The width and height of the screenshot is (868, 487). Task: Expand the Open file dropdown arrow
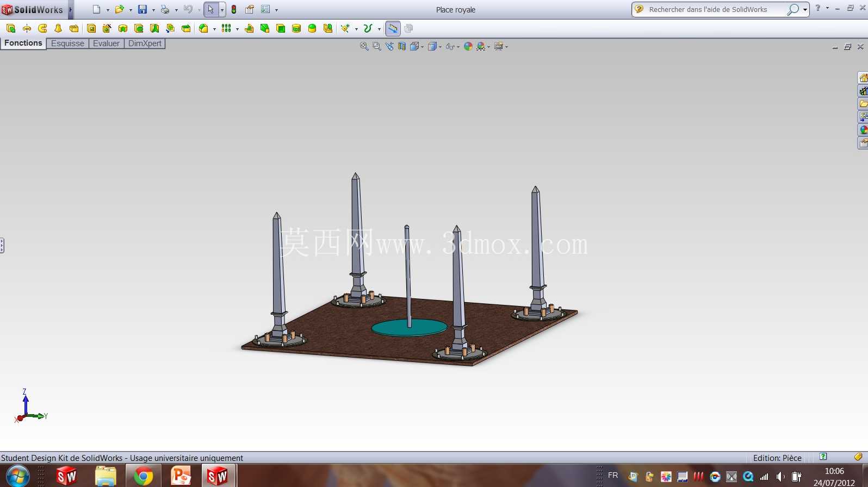(x=131, y=10)
